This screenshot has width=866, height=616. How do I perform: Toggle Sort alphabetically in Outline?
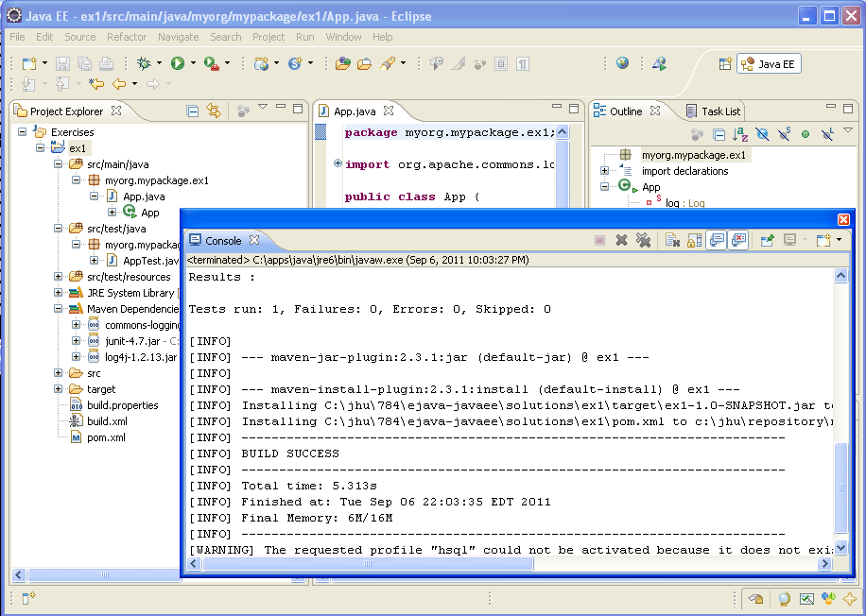[x=740, y=134]
